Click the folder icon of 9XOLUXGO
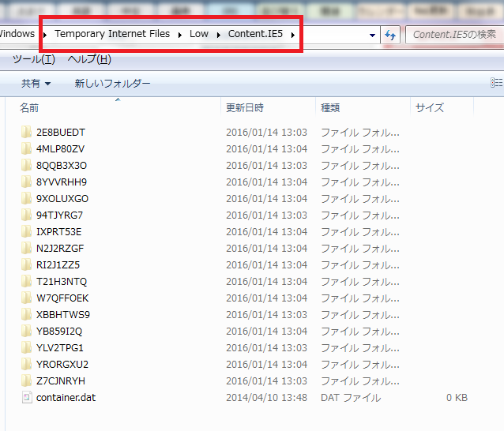Viewport: 504px width, 431px height. [x=26, y=198]
